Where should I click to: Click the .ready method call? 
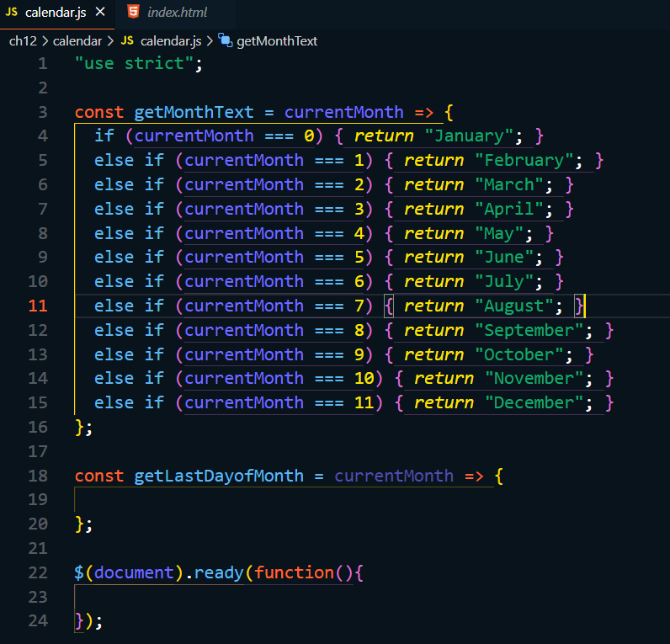tap(215, 572)
